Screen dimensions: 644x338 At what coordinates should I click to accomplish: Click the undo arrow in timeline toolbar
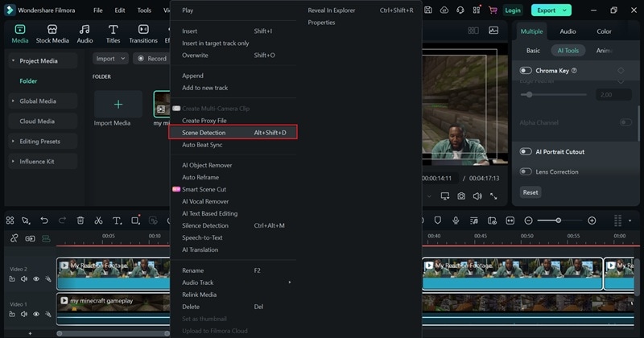click(44, 221)
